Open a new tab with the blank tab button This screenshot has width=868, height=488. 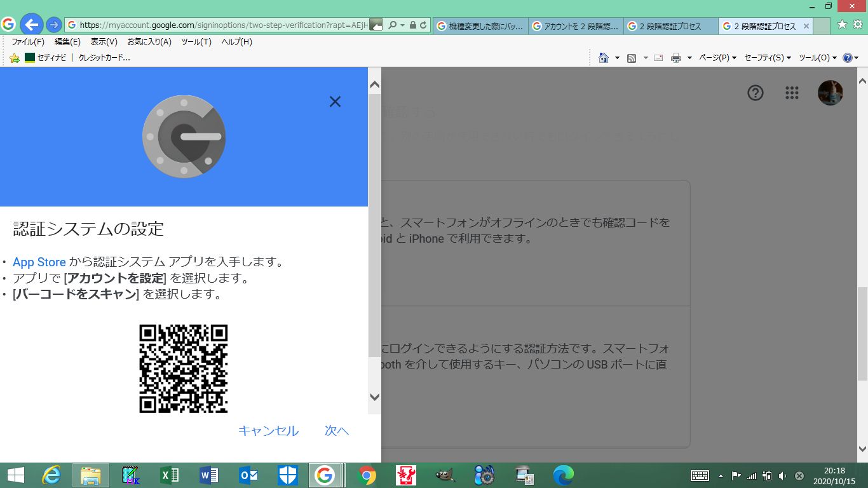pos(822,26)
